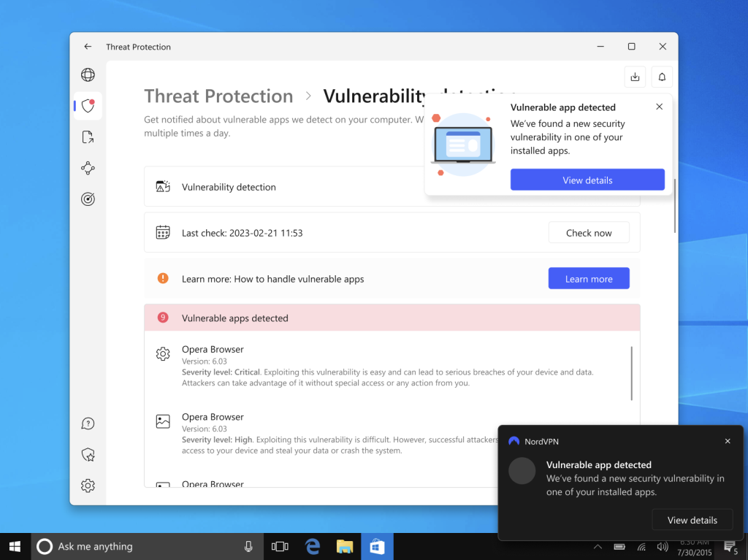Click the orange warning icon beside Learn more
Screen dimensions: 748x560
(x=163, y=278)
